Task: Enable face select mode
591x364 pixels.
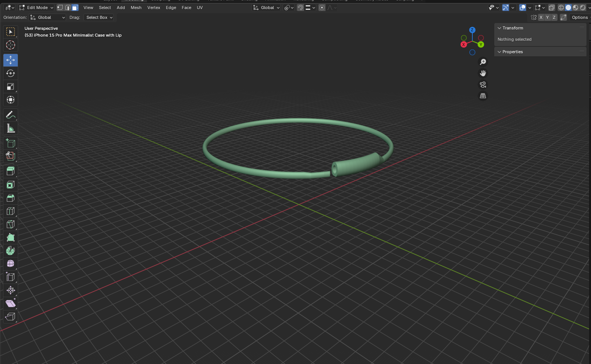Action: pyautogui.click(x=75, y=8)
